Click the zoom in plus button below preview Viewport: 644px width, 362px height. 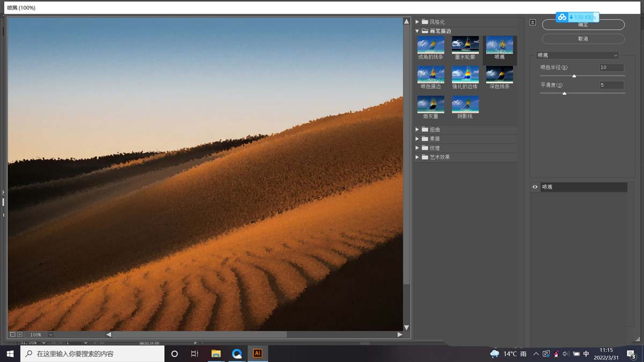tap(20, 335)
